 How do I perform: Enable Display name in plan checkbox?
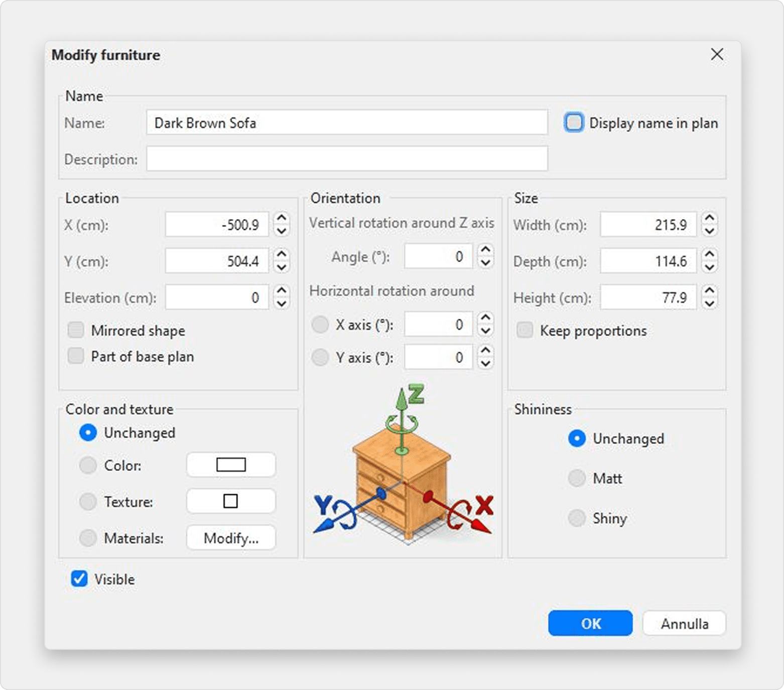point(574,123)
